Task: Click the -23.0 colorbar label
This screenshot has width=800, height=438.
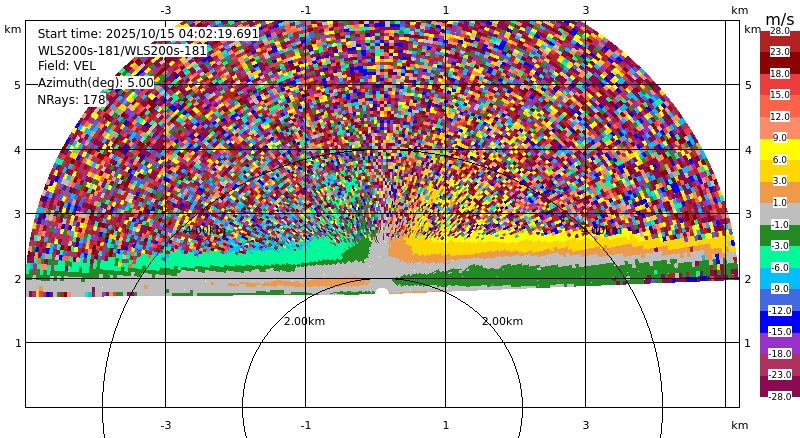Action: pos(780,374)
